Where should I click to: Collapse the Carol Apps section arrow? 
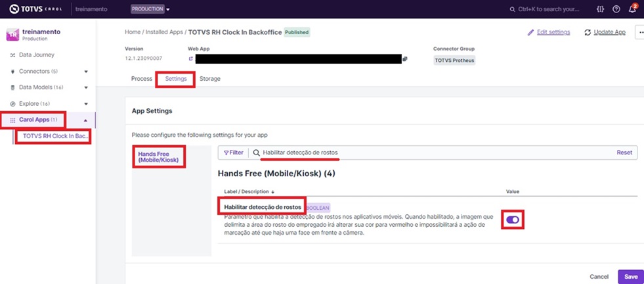point(85,120)
